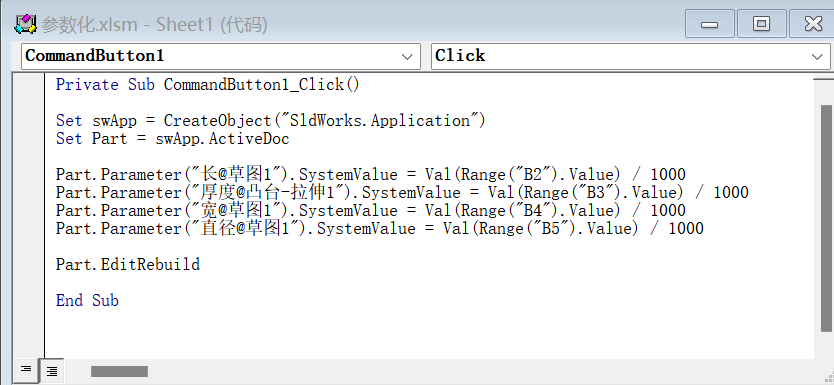834x385 pixels.
Task: Minimize the Sheet1 code window
Action: coord(710,24)
